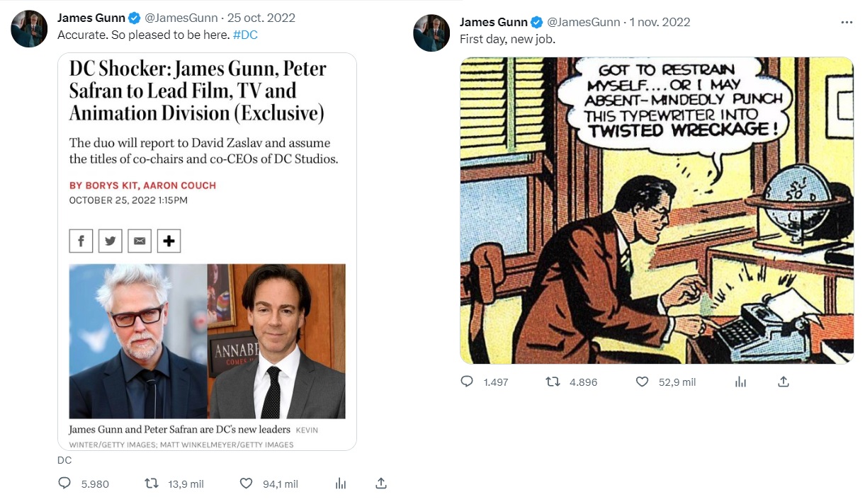Like the 'Accurate. So pleased' tweet
Viewport: 865px width, 504px height.
(246, 483)
